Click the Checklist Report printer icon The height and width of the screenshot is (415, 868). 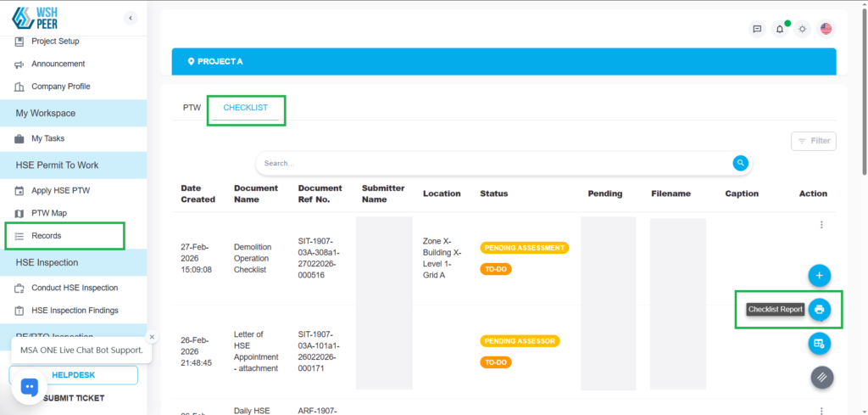click(819, 310)
